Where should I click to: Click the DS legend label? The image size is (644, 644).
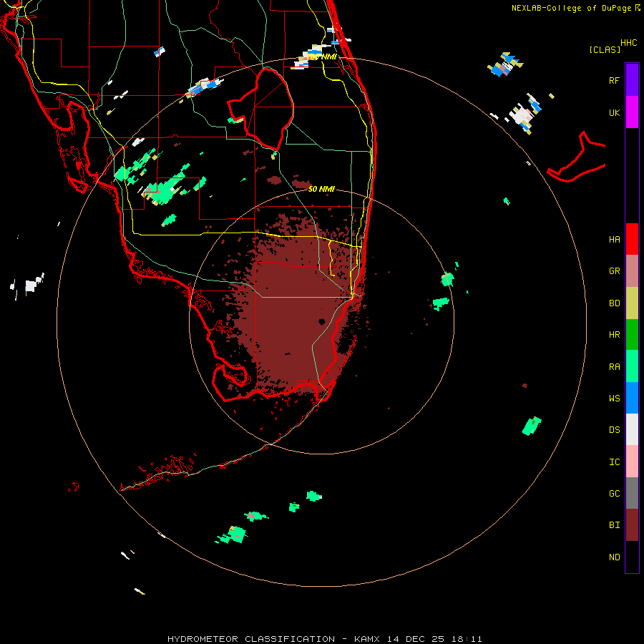tap(614, 430)
